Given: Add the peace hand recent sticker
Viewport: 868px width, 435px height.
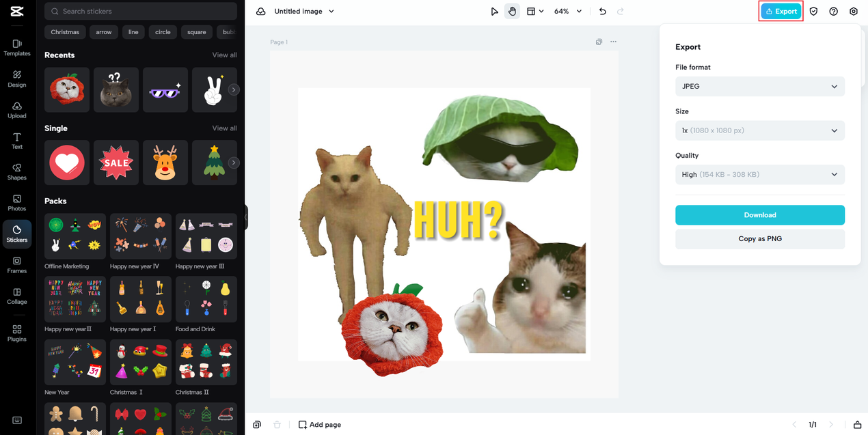Looking at the screenshot, I should coord(213,89).
